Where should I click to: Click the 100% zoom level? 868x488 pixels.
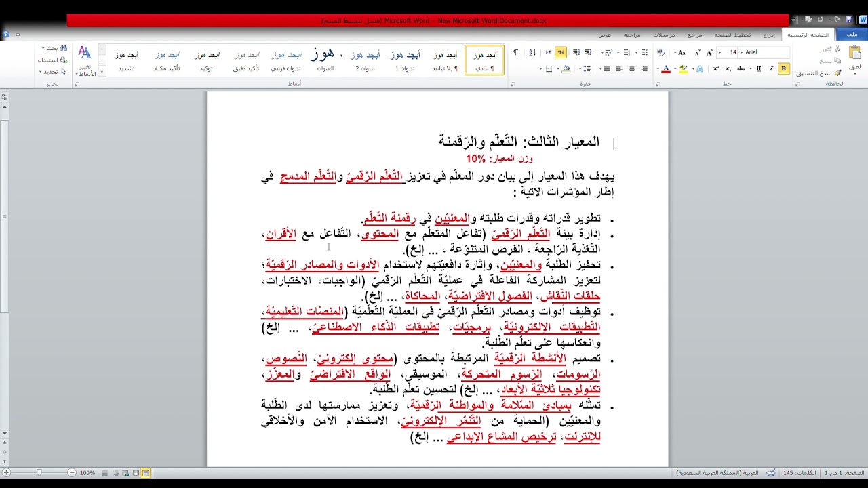point(87,473)
